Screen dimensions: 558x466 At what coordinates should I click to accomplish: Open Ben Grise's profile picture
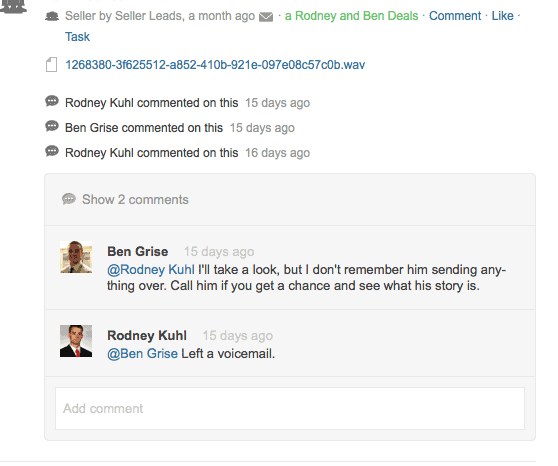[76, 257]
